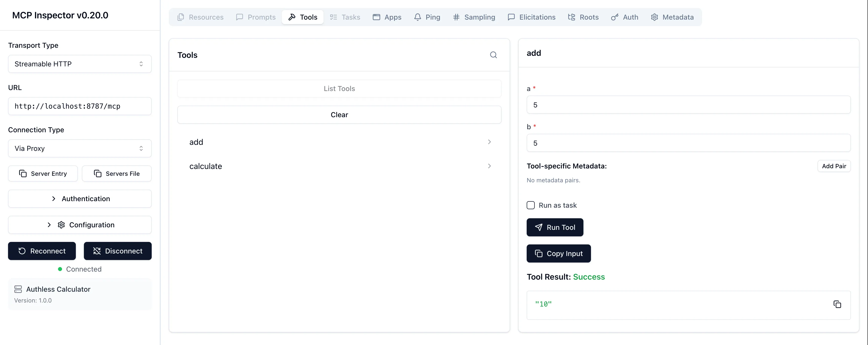Image resolution: width=868 pixels, height=345 pixels.
Task: Click the window icon of Apps tab
Action: [x=376, y=17]
